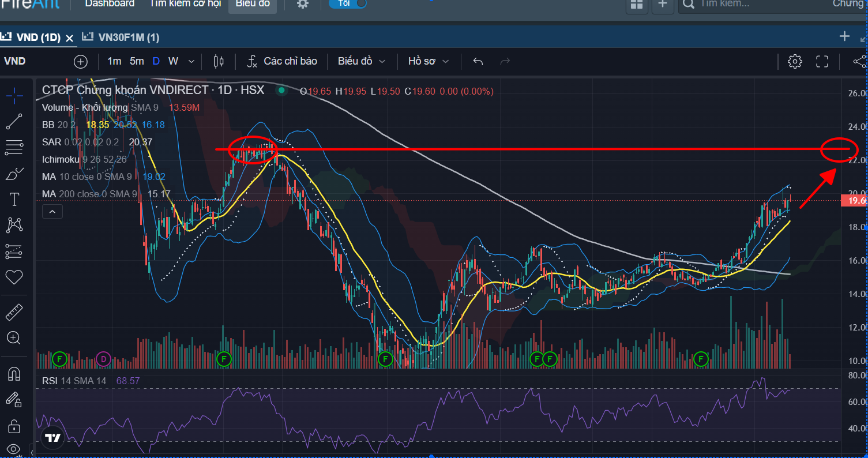Switch to the VN30F1M (1) tab
868x458 pixels.
click(121, 37)
